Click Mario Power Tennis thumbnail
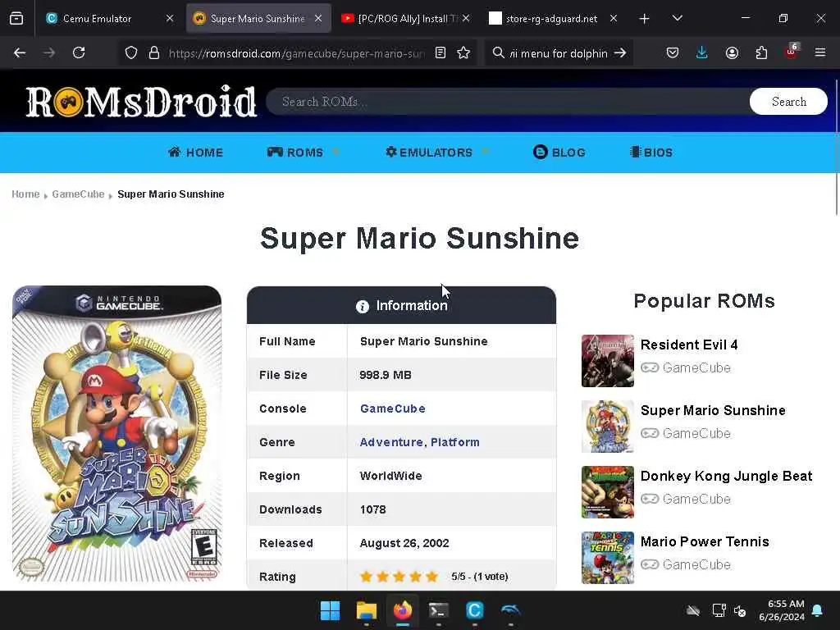This screenshot has width=840, height=630. (608, 558)
